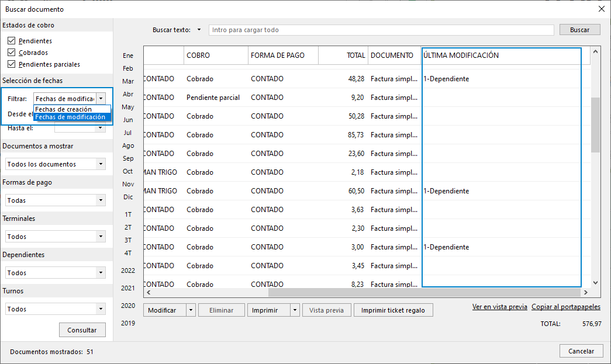The width and height of the screenshot is (611, 364).
Task: Sort by FORMA DE PAGO column header
Action: (283, 56)
